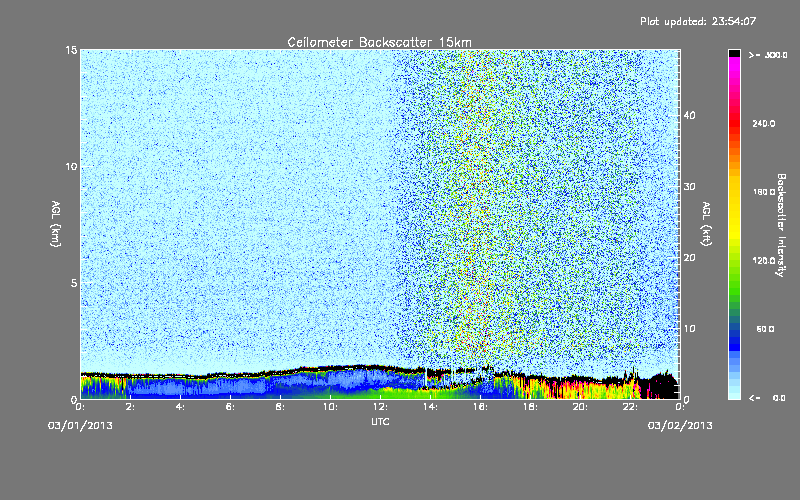Select the 'AGL (km)' axis label
Viewport: 800px width, 500px height.
[x=56, y=223]
